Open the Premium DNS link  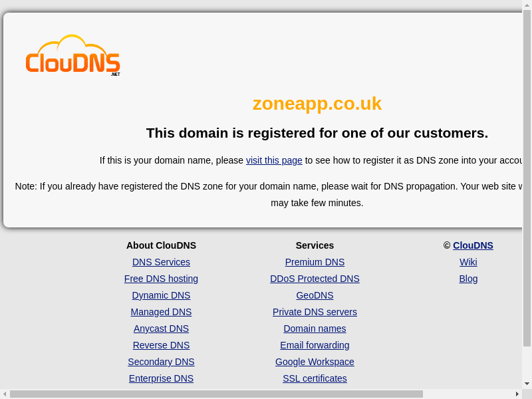[315, 262]
